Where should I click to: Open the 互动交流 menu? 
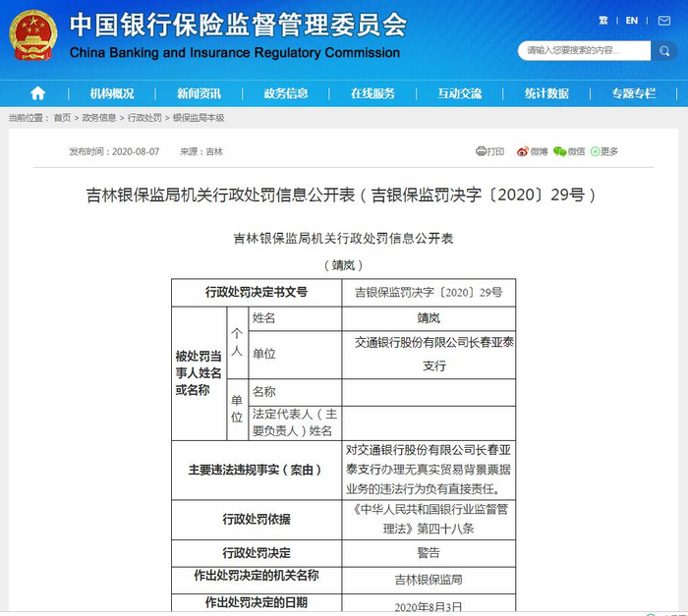[x=459, y=93]
